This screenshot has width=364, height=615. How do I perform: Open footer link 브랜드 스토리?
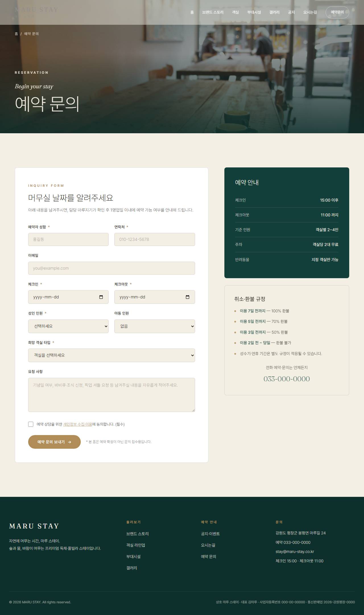tap(137, 534)
